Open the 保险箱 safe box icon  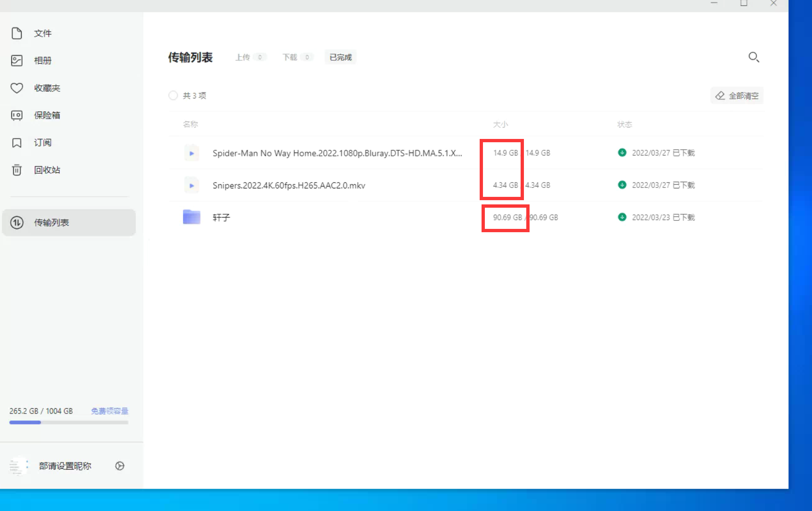pos(17,115)
